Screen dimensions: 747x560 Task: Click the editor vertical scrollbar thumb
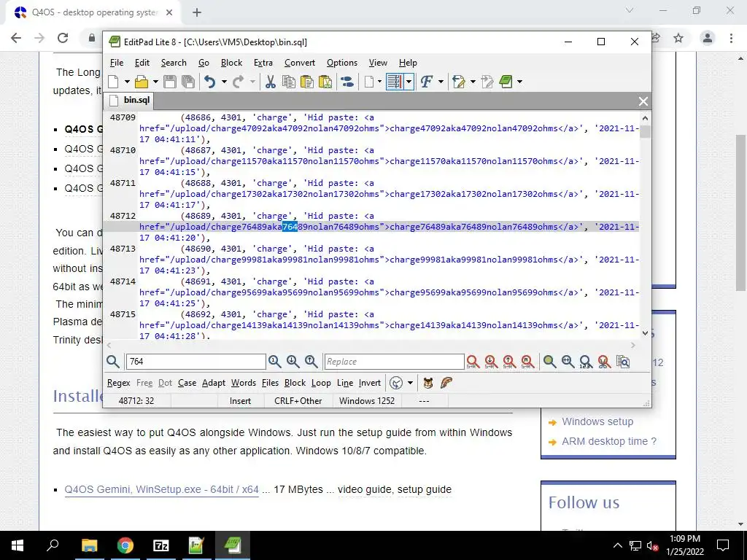(645, 131)
